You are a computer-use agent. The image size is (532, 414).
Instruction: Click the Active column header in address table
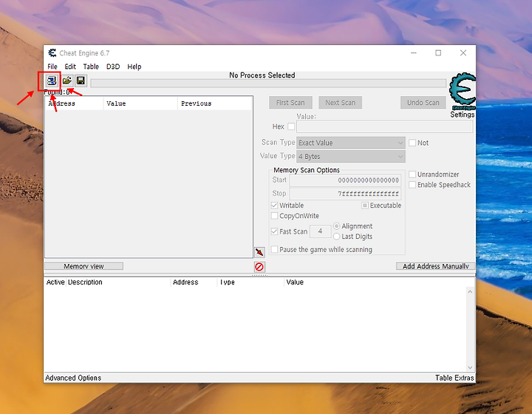(55, 282)
